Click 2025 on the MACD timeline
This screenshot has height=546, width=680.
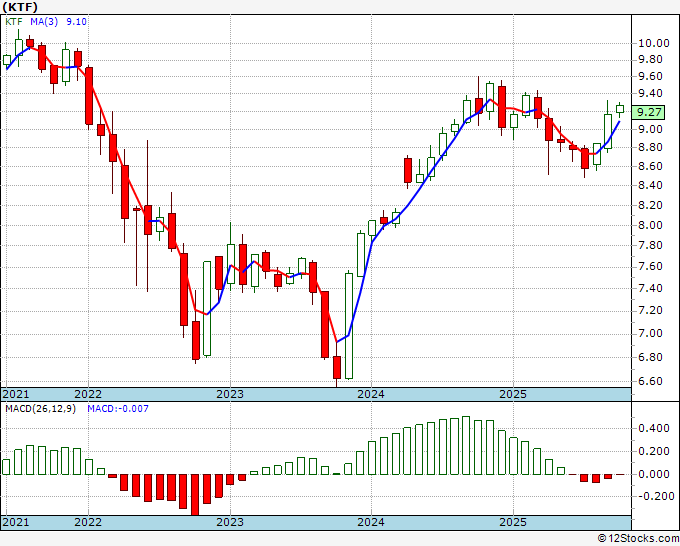click(x=513, y=522)
